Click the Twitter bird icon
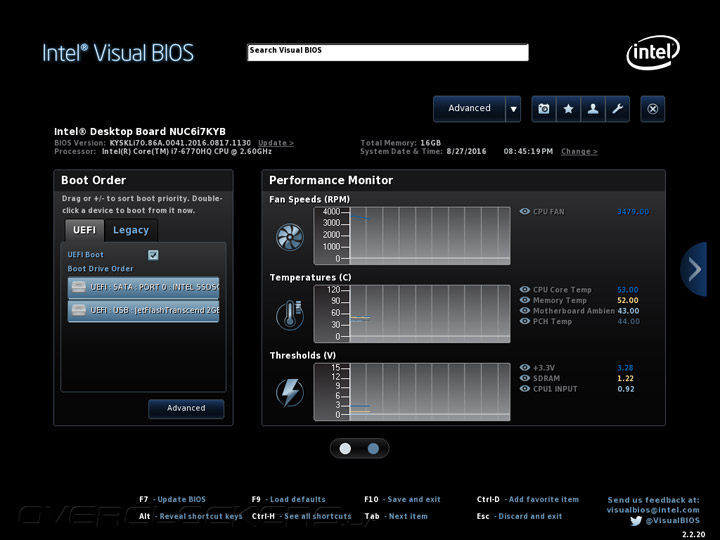720x540 pixels. (x=636, y=521)
